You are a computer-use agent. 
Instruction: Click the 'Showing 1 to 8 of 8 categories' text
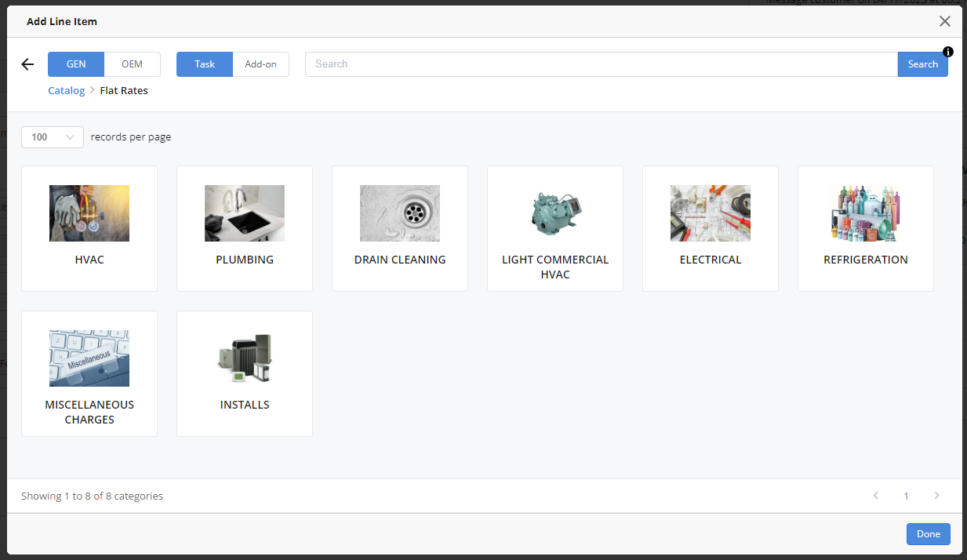click(x=92, y=496)
